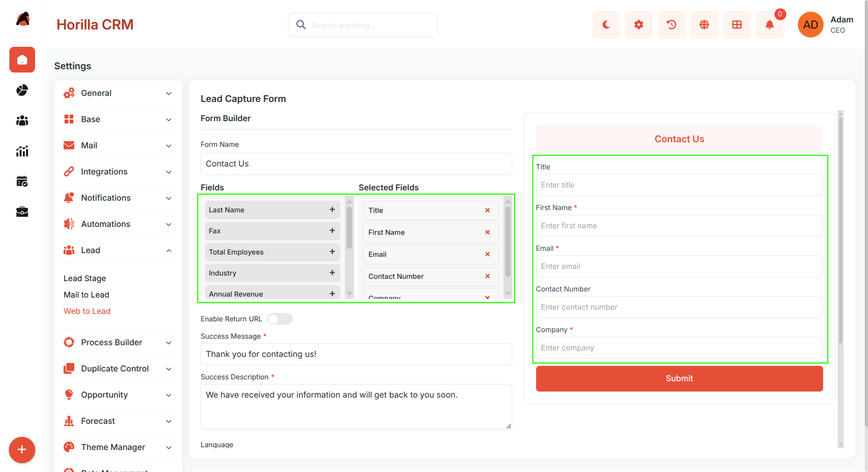
Task: Click the Submit button in form preview
Action: tap(679, 378)
